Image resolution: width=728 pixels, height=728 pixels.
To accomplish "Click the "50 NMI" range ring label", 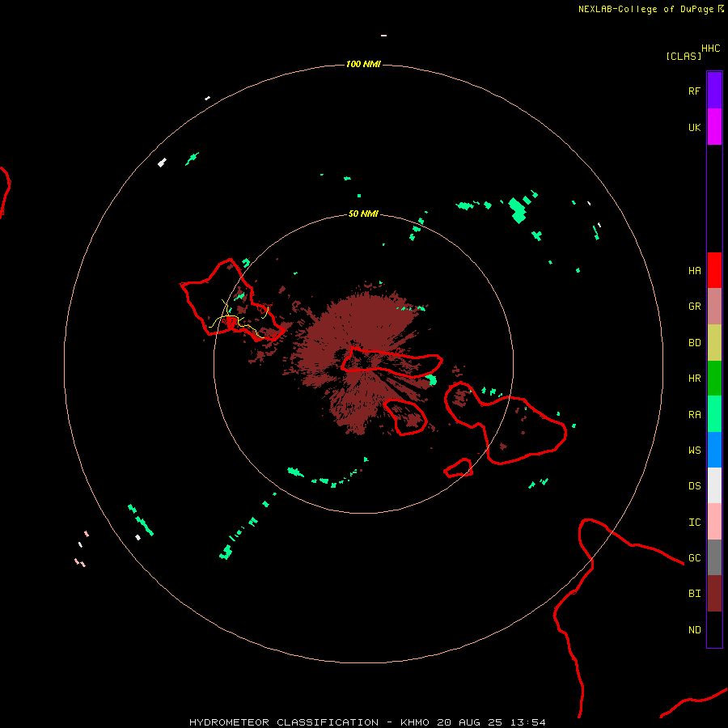I will 363,214.
